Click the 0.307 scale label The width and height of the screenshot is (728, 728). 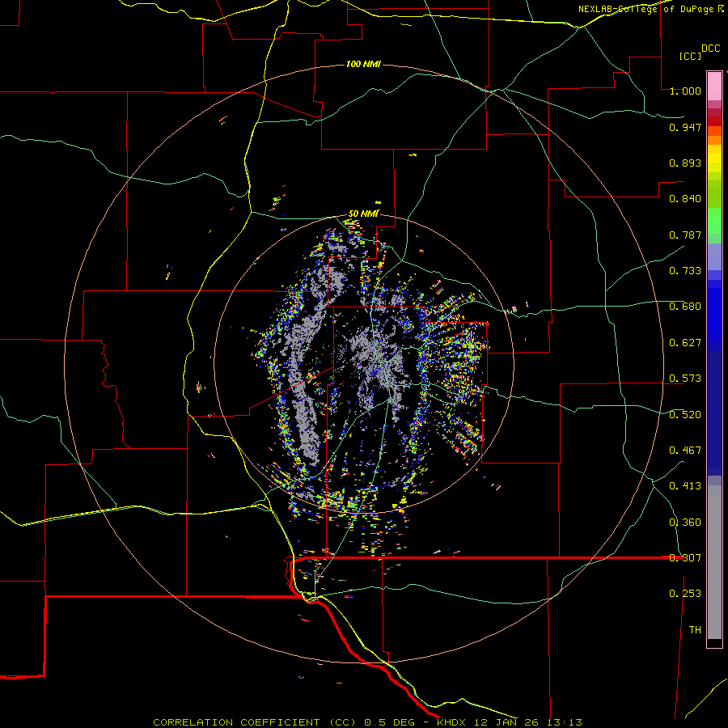point(685,558)
